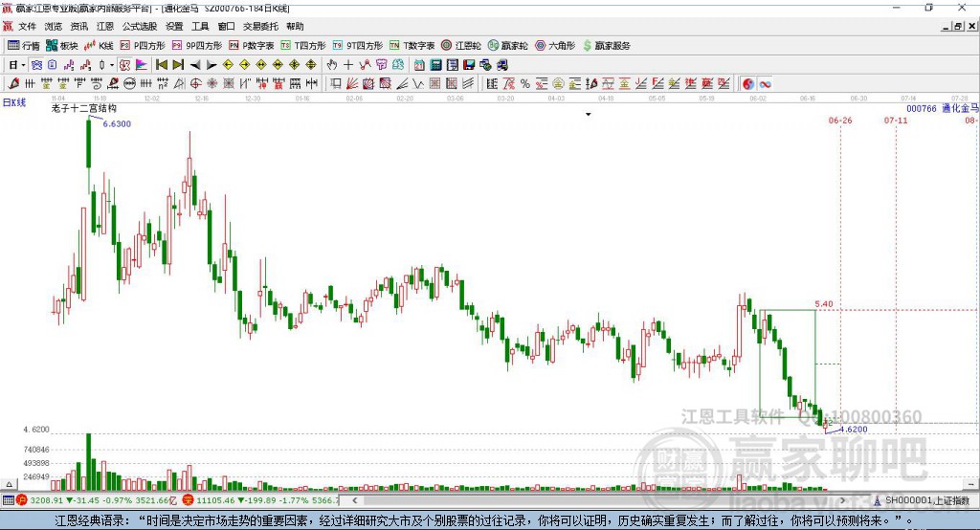Image resolution: width=980 pixels, height=530 pixels.
Task: Open the 文件 menu
Action: click(27, 26)
